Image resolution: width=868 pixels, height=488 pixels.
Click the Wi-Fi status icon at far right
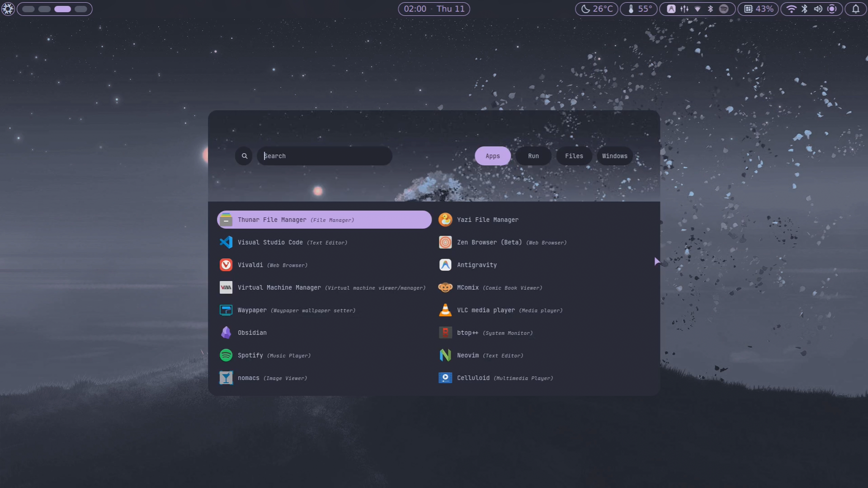point(792,9)
